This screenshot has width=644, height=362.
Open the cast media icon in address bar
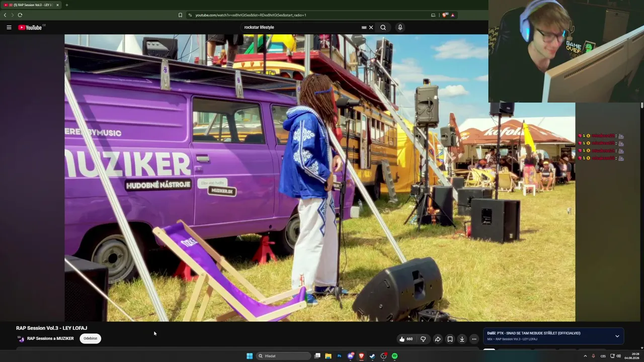433,15
